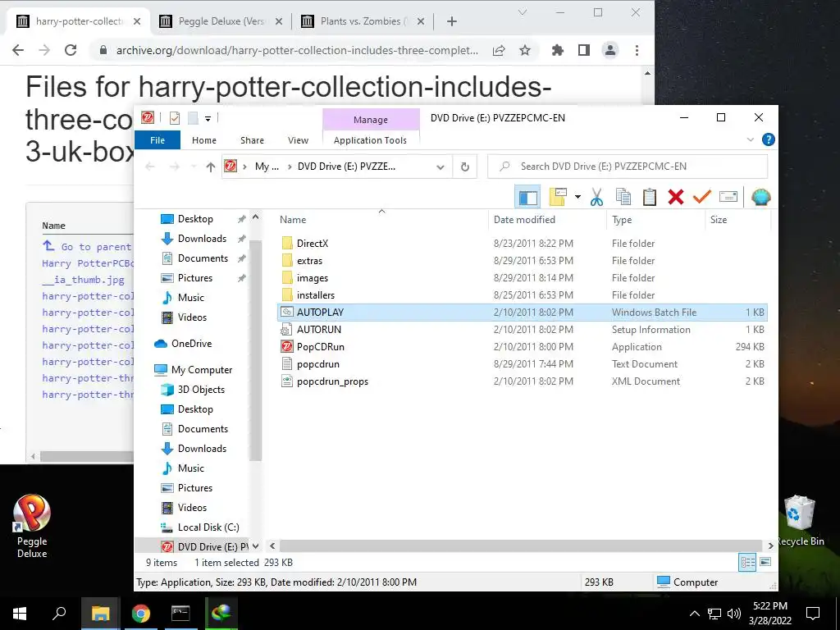Click the orange checkmark Properties icon
The width and height of the screenshot is (840, 630).
coord(702,197)
